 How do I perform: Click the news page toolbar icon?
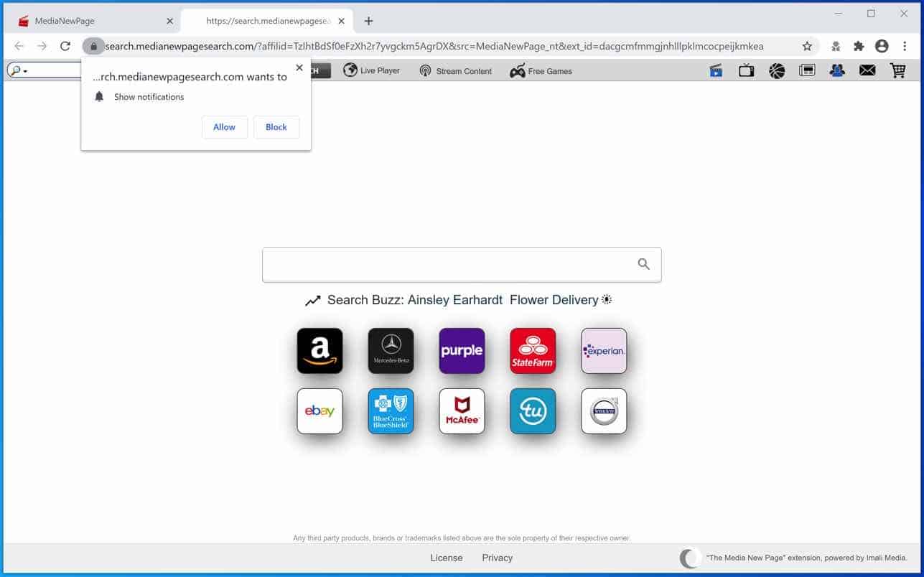(x=807, y=70)
